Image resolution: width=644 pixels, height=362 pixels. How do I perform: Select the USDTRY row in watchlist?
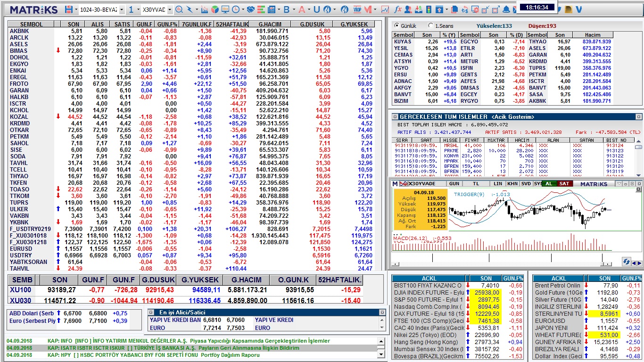[191, 255]
